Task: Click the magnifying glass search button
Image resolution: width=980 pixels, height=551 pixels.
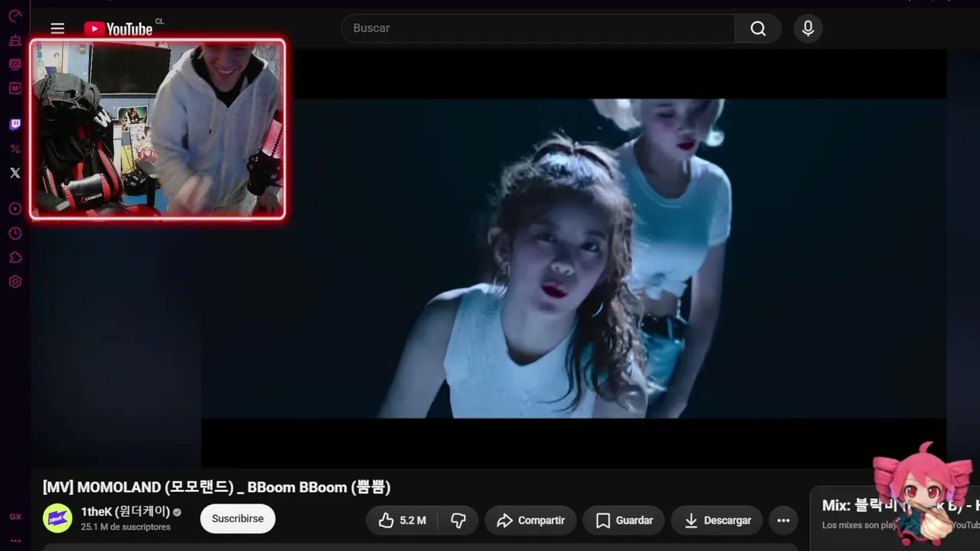Action: [x=758, y=28]
